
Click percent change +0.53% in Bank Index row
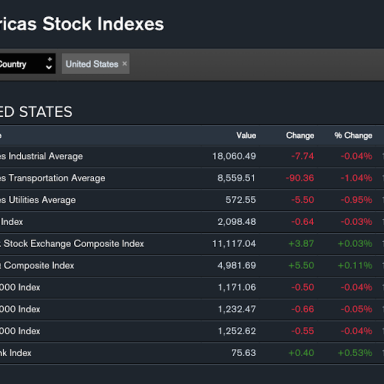(355, 353)
